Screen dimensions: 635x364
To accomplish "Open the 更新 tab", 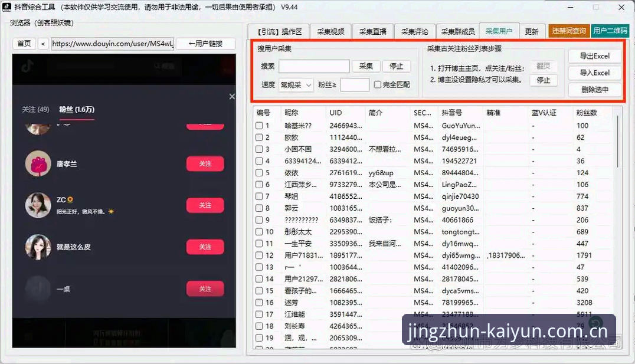I will [532, 32].
